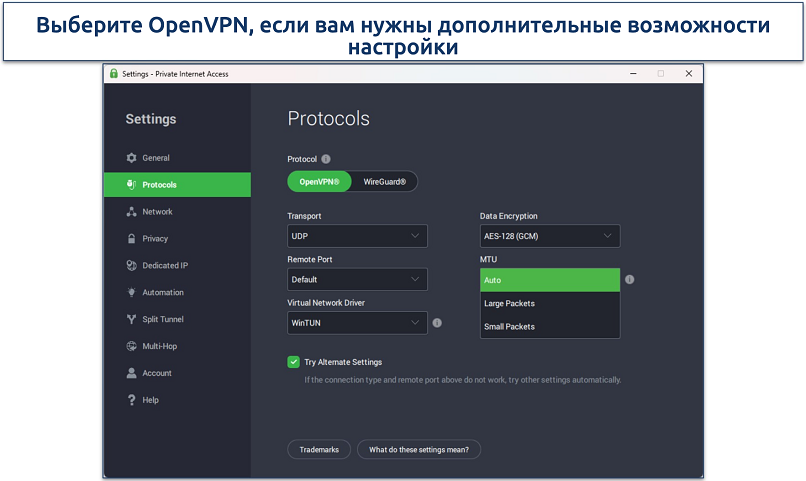806x481 pixels.
Task: Open the Account settings section
Action: pos(156,374)
